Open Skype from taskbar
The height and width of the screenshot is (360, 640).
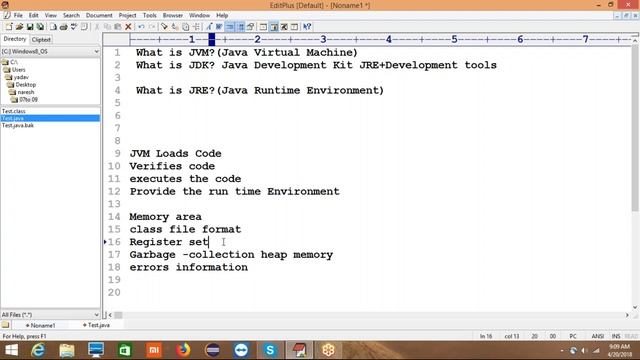(270, 350)
